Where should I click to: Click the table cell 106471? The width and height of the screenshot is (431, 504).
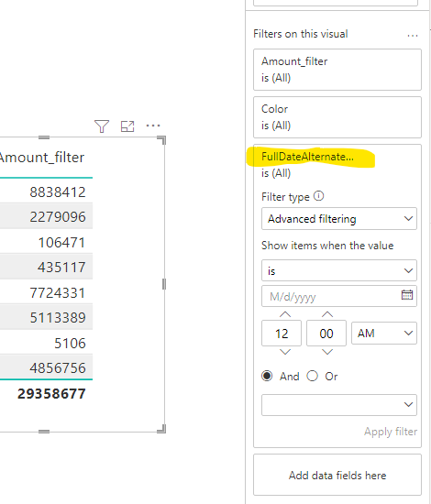click(61, 242)
